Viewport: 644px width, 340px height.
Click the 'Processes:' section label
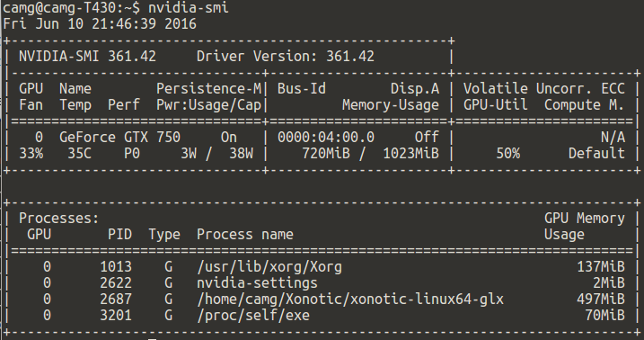[x=59, y=218]
